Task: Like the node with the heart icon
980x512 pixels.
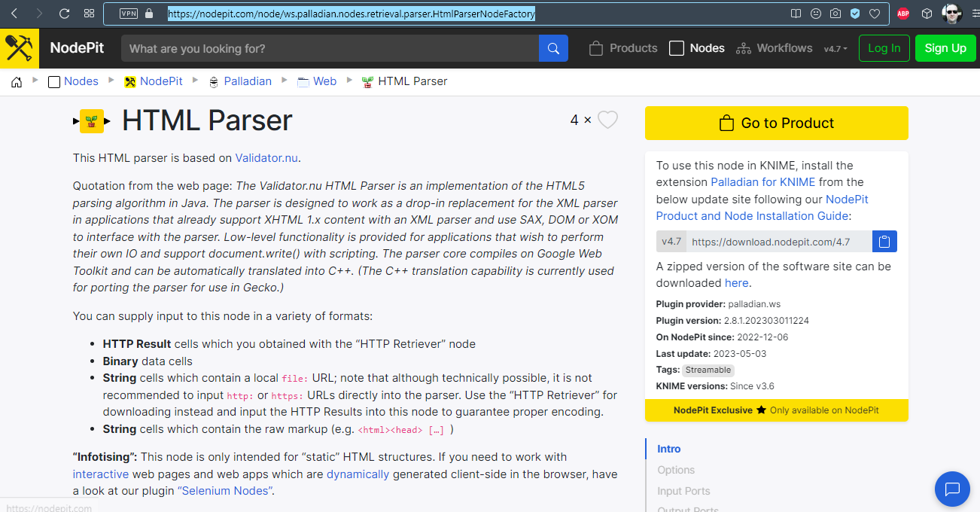Action: 608,120
